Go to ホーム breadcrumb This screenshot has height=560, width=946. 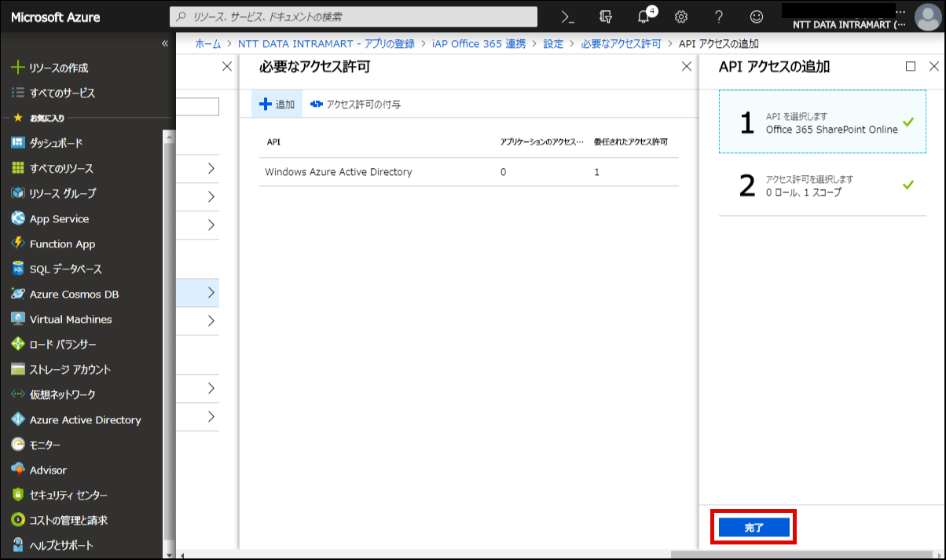click(207, 43)
